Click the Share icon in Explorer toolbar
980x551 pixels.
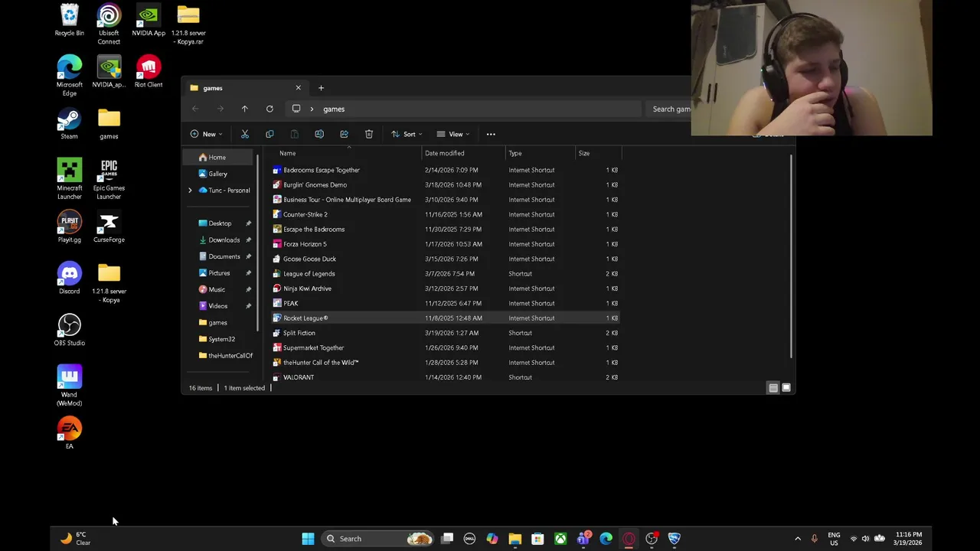pos(344,134)
